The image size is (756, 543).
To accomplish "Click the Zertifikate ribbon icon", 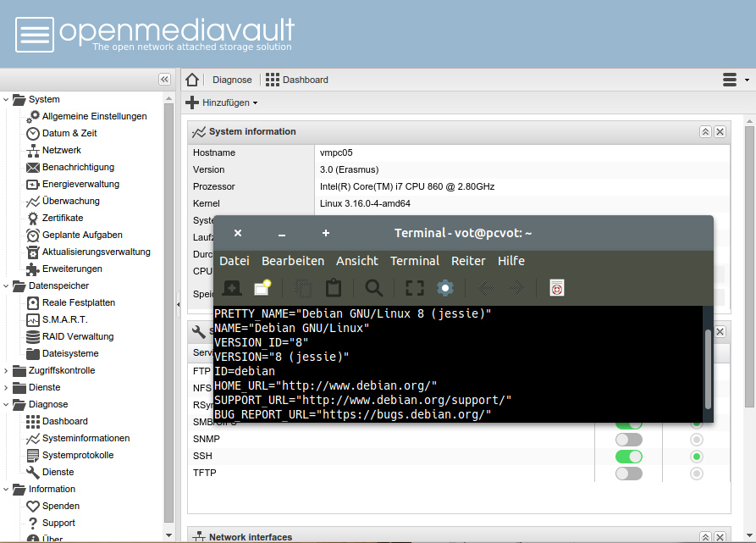I will 33,219.
